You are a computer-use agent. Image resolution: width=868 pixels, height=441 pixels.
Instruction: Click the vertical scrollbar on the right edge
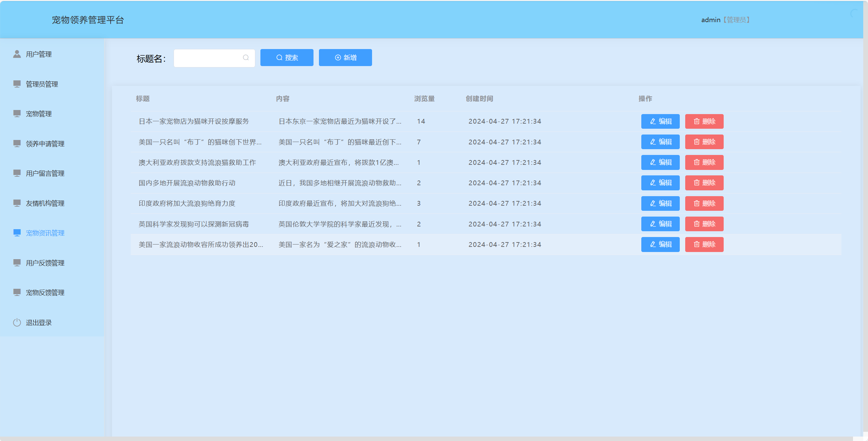click(x=865, y=218)
